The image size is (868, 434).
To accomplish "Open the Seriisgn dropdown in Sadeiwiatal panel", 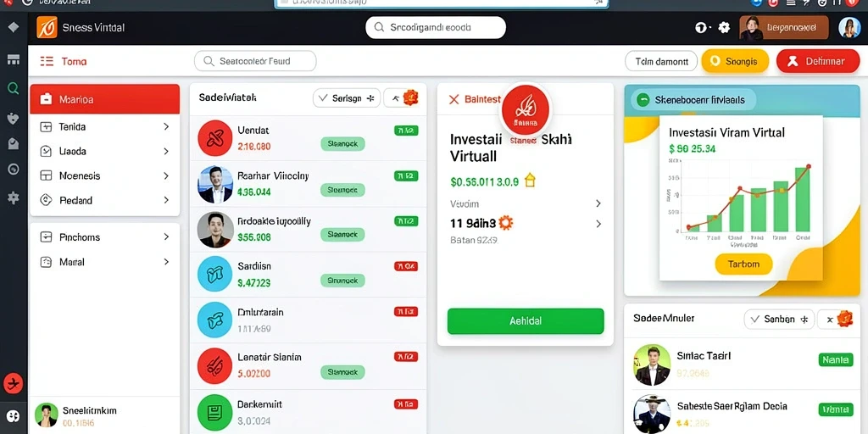I will (x=347, y=98).
